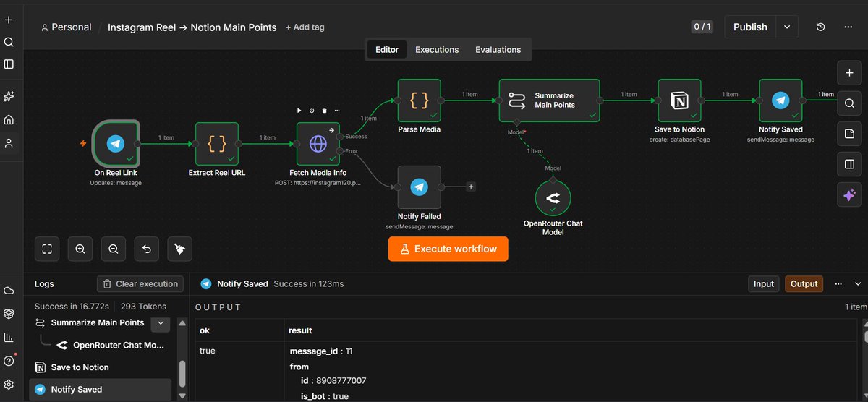Toggle the right side panel layout button
The height and width of the screenshot is (402, 868).
(849, 164)
